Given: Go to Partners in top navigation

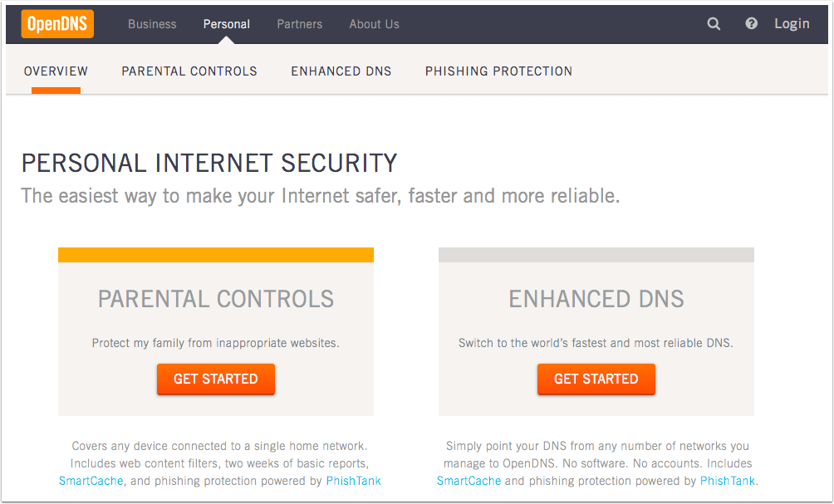Looking at the screenshot, I should tap(299, 24).
